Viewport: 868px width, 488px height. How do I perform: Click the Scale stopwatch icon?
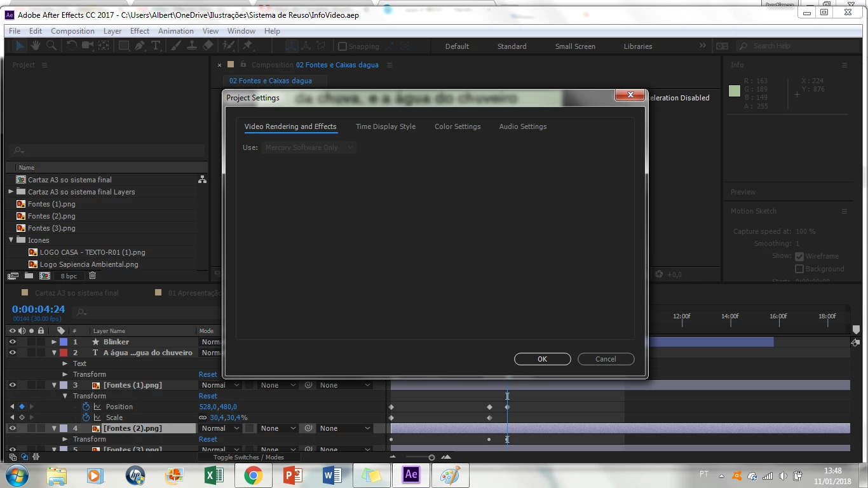(x=86, y=417)
